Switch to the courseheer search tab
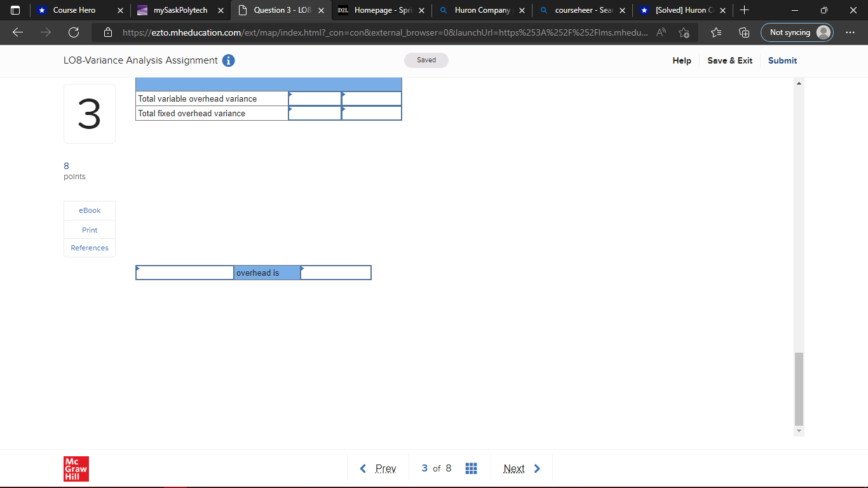868x488 pixels. (x=583, y=11)
